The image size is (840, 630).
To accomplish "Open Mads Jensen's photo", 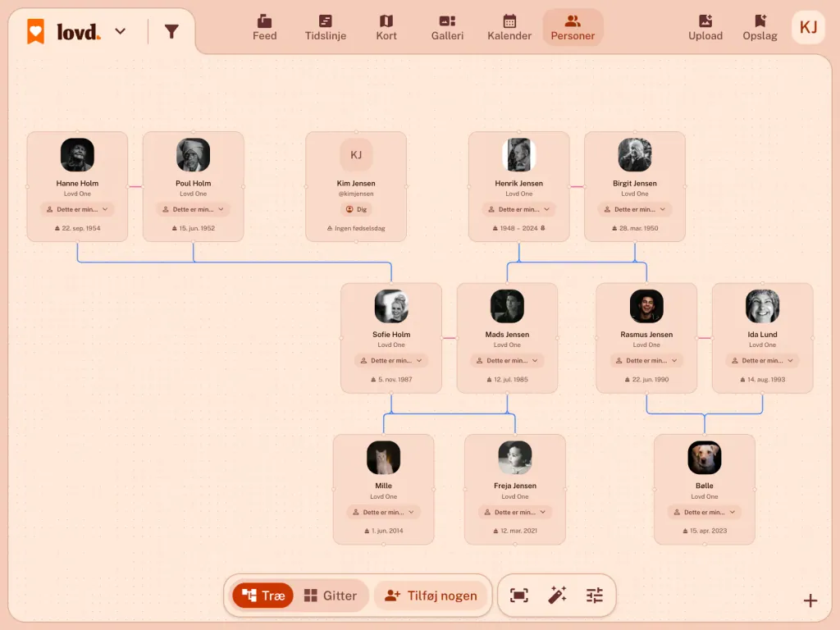I will (x=507, y=307).
